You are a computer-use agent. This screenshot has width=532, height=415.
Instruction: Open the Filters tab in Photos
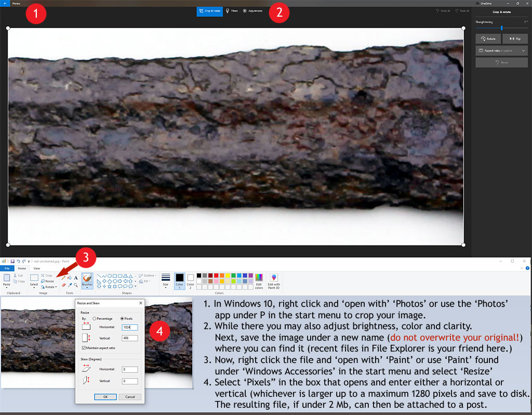[x=232, y=11]
